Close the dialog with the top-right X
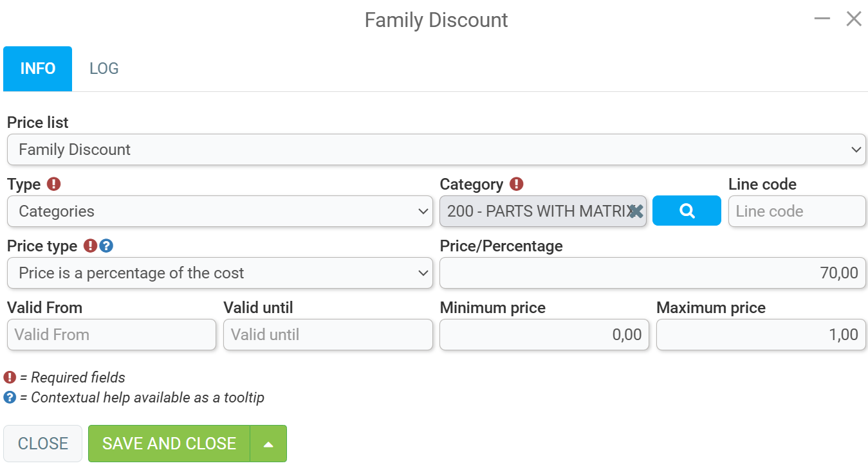868x468 pixels. (854, 19)
